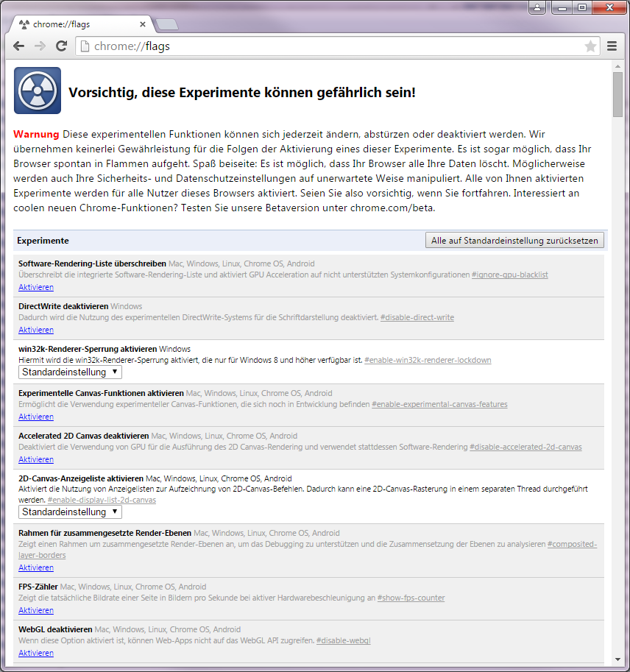Click the 'FPS-Zähler' experiment title
Image resolution: width=630 pixels, height=672 pixels.
(38, 587)
